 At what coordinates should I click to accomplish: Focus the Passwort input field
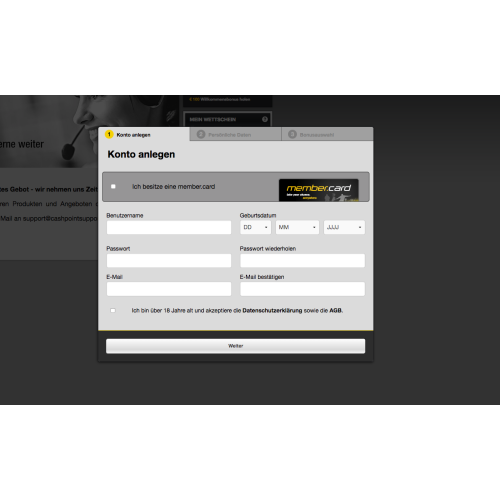(169, 261)
